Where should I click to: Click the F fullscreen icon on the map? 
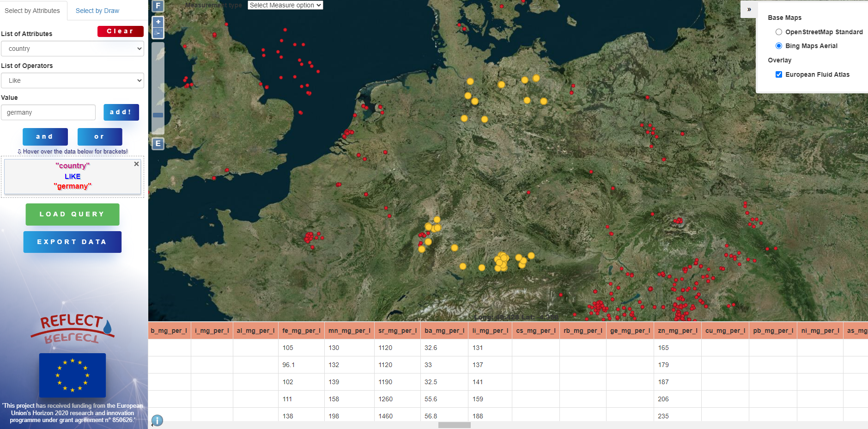158,6
